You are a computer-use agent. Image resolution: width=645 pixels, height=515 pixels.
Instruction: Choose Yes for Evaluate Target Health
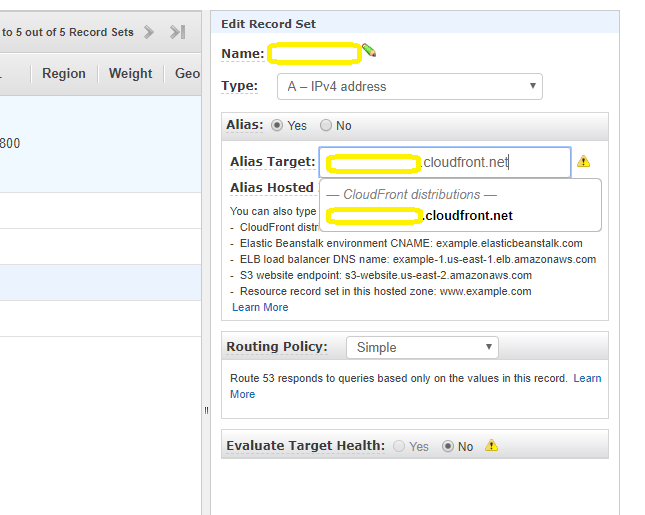[400, 446]
